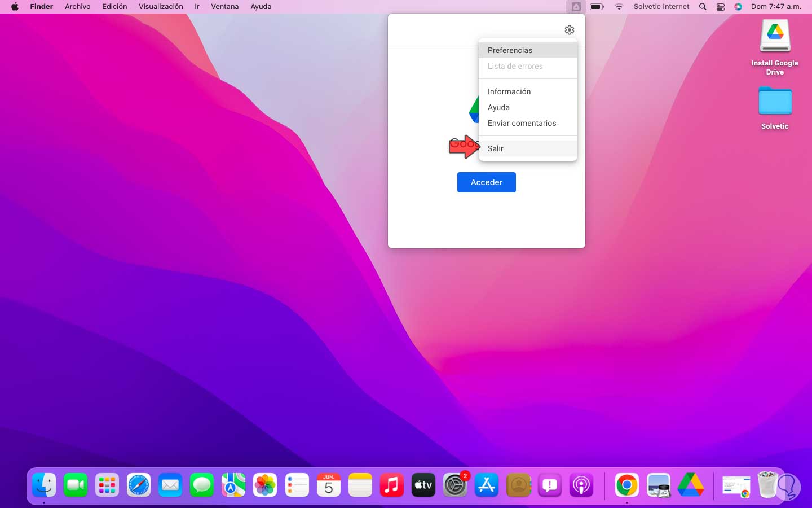The height and width of the screenshot is (508, 812).
Task: Click the Solvetic Internet menu bar item
Action: (661, 7)
